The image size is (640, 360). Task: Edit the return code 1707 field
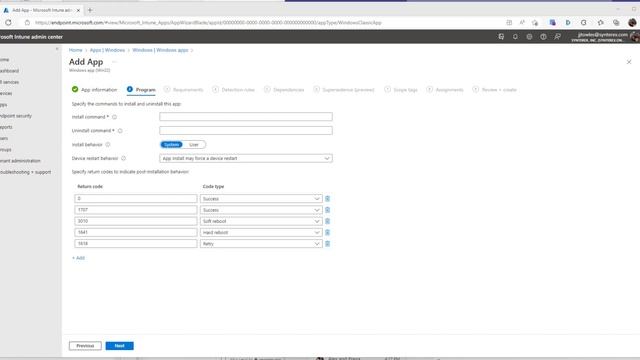[136, 210]
